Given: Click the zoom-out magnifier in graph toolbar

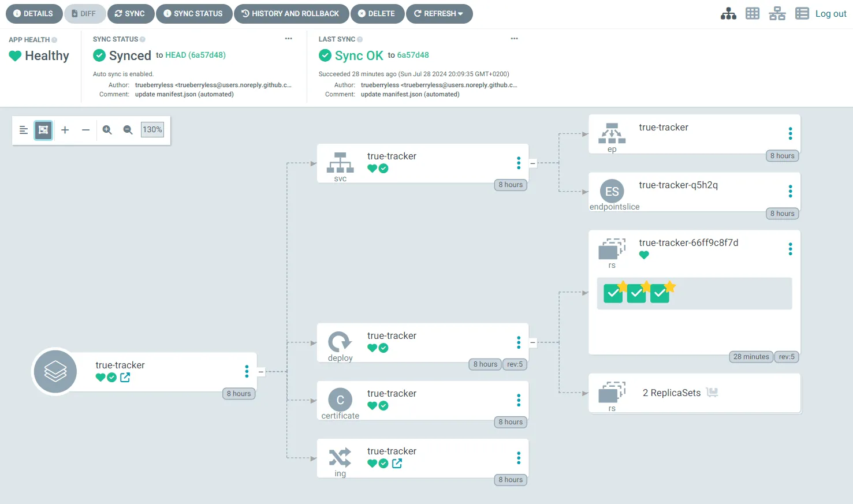Looking at the screenshot, I should 128,130.
